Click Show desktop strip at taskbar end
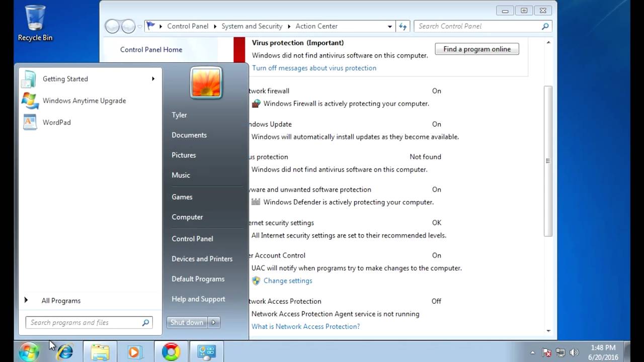Viewport: 644px width, 362px height. click(627, 351)
